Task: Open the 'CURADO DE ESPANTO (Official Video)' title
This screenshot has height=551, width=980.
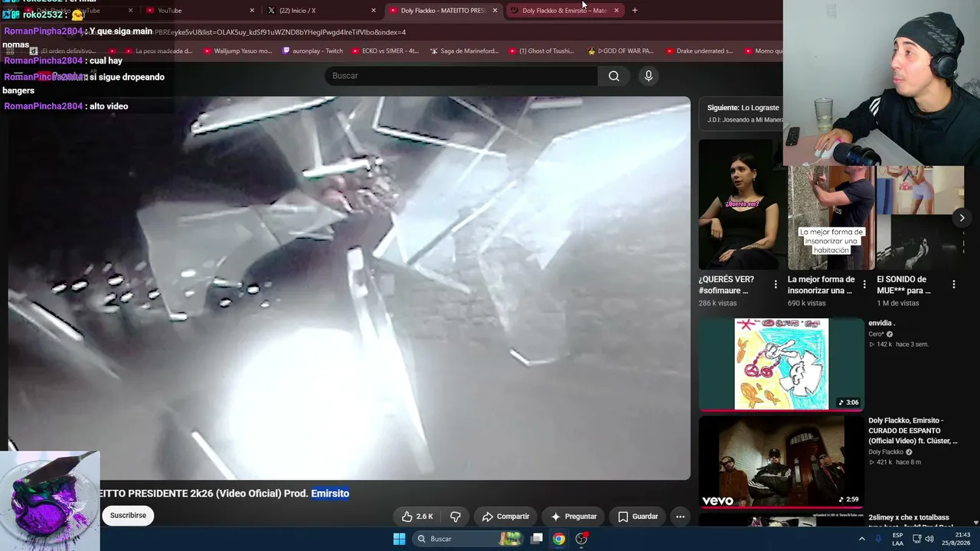Action: pyautogui.click(x=913, y=431)
